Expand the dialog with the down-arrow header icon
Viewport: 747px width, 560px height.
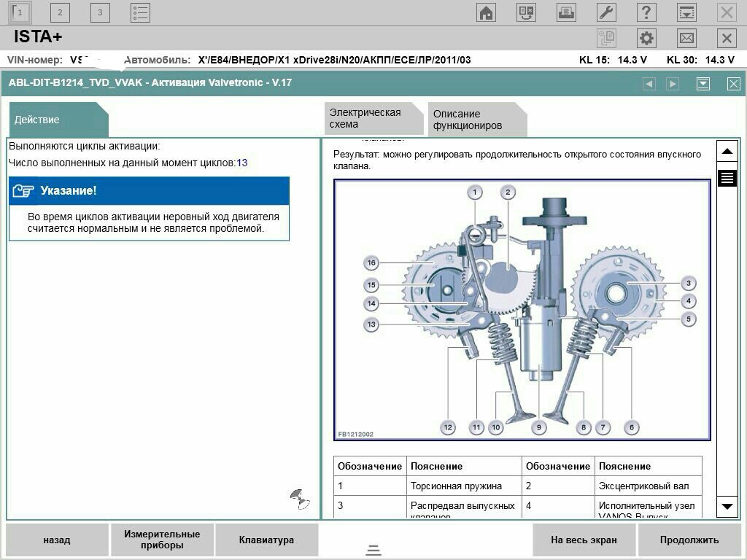(x=703, y=84)
